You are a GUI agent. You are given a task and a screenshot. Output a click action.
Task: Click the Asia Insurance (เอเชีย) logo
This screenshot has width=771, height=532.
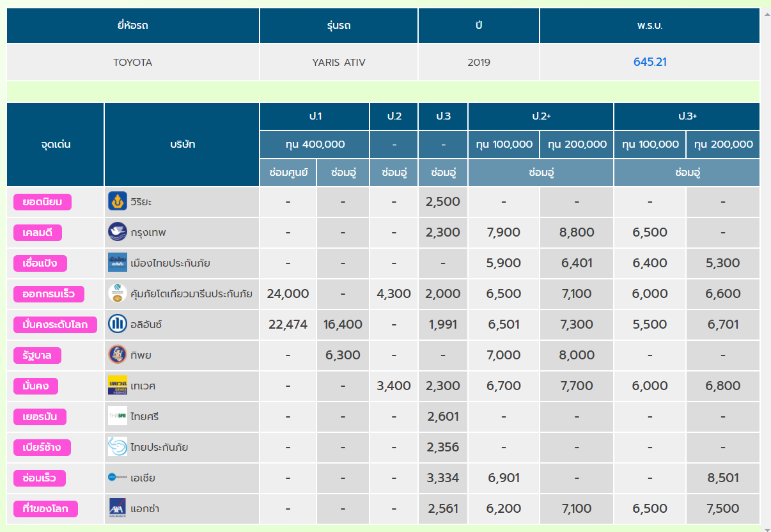coord(118,478)
